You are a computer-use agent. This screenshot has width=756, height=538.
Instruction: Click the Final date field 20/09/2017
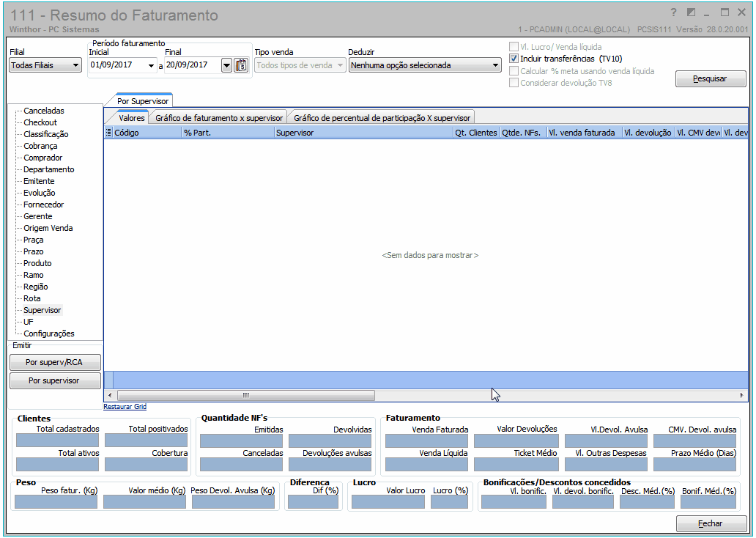pos(193,65)
